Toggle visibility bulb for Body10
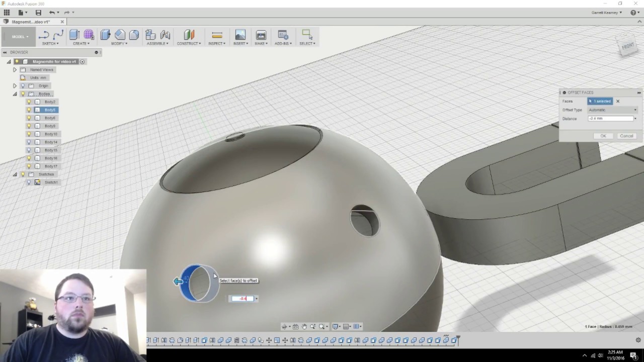This screenshot has height=362, width=644. [x=29, y=134]
